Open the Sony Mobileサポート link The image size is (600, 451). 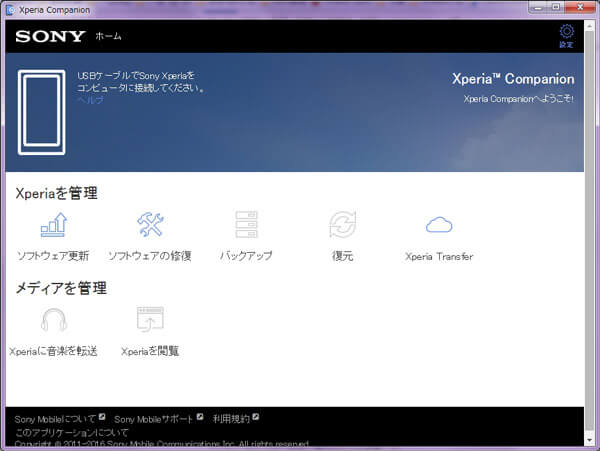[x=154, y=419]
